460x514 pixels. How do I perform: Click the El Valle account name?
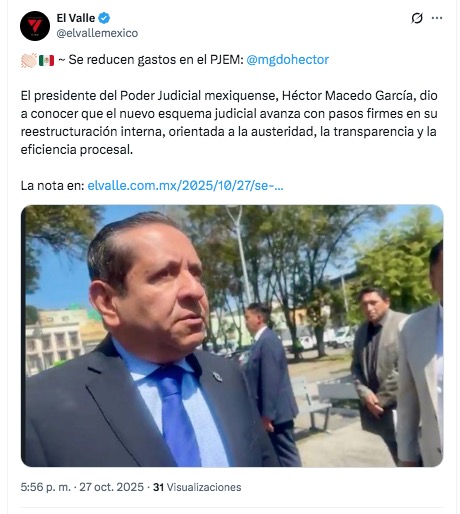click(76, 18)
